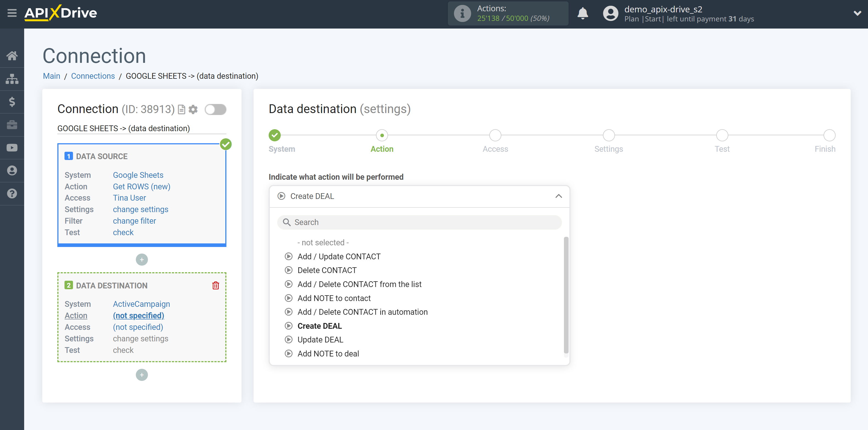Click the connection document copy icon
Image resolution: width=868 pixels, height=430 pixels.
click(182, 109)
